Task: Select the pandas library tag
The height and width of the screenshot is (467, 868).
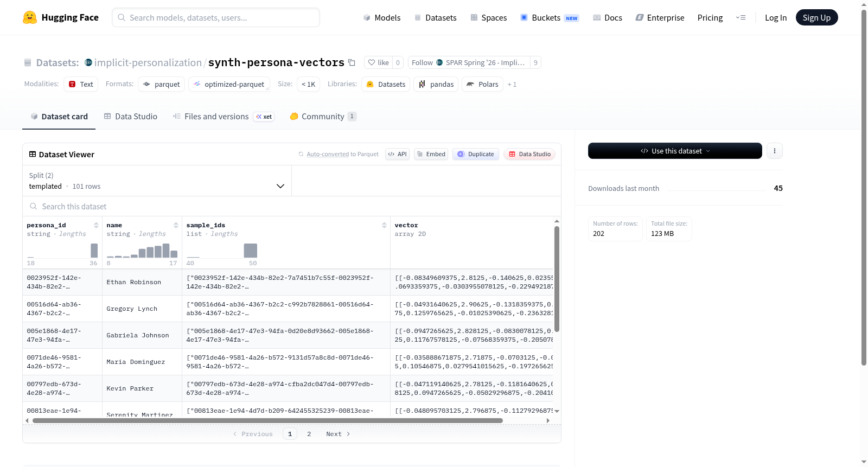Action: (436, 84)
